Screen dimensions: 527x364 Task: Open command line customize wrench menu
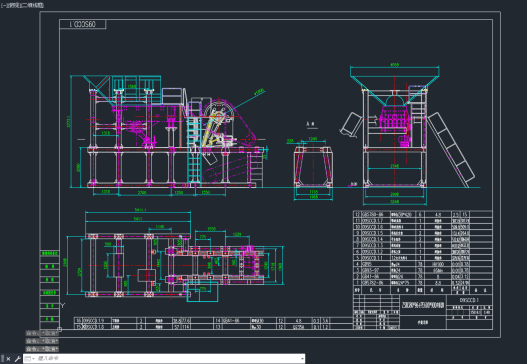(x=17, y=359)
